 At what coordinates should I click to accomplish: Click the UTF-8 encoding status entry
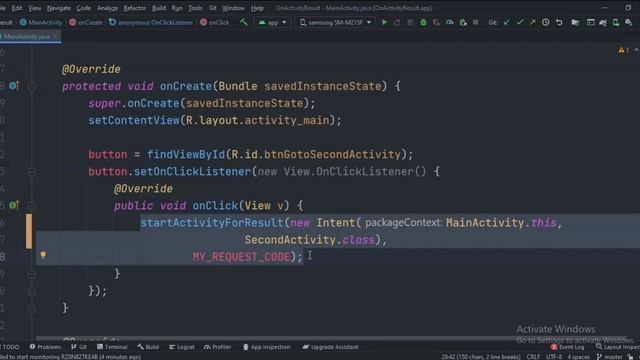coord(554,357)
